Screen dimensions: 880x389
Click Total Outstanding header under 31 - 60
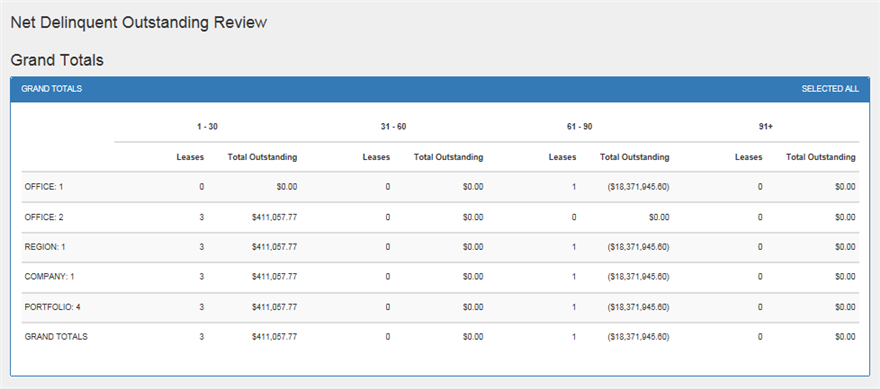click(448, 157)
